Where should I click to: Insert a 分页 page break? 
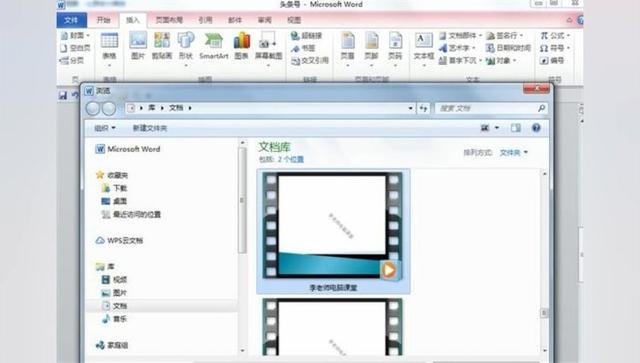click(72, 60)
